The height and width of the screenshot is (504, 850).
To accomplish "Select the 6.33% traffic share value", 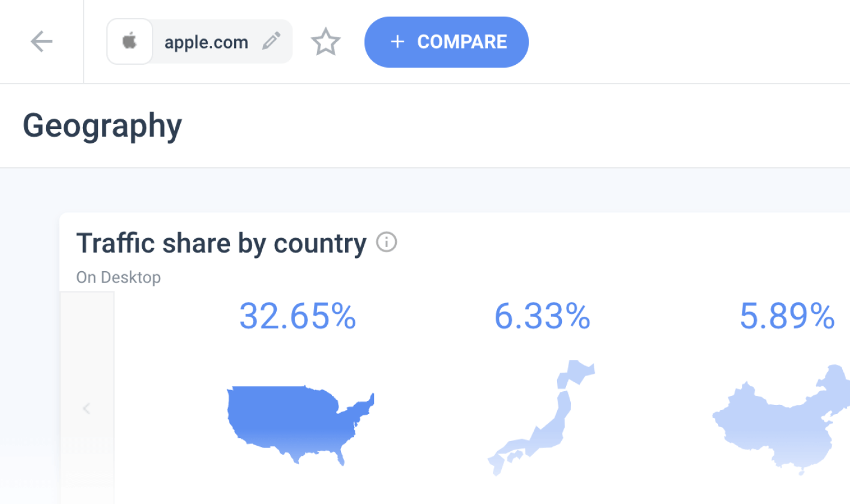I will pyautogui.click(x=542, y=316).
